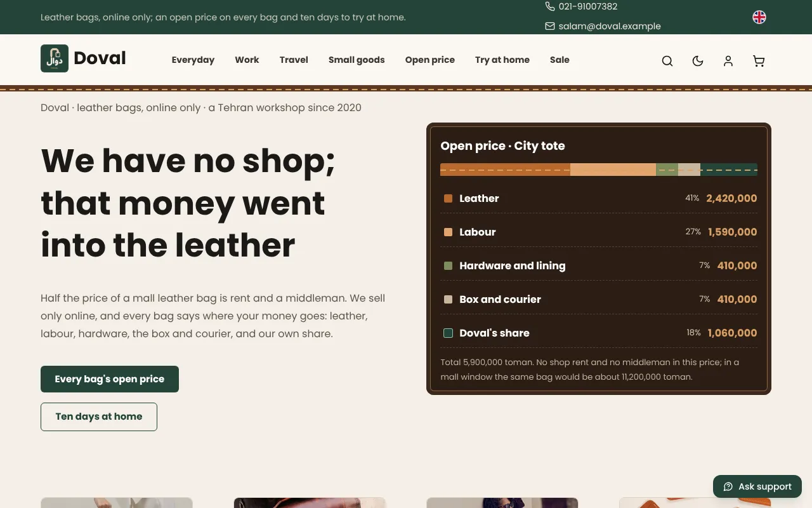Viewport: 812px width, 508px height.
Task: Click the Doval logo icon
Action: click(x=55, y=58)
